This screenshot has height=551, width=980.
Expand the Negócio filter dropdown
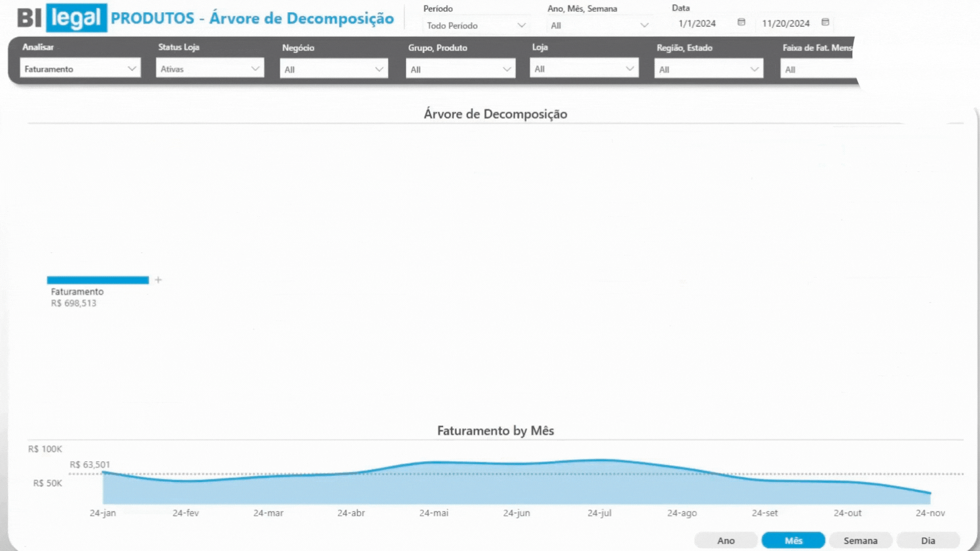click(334, 69)
